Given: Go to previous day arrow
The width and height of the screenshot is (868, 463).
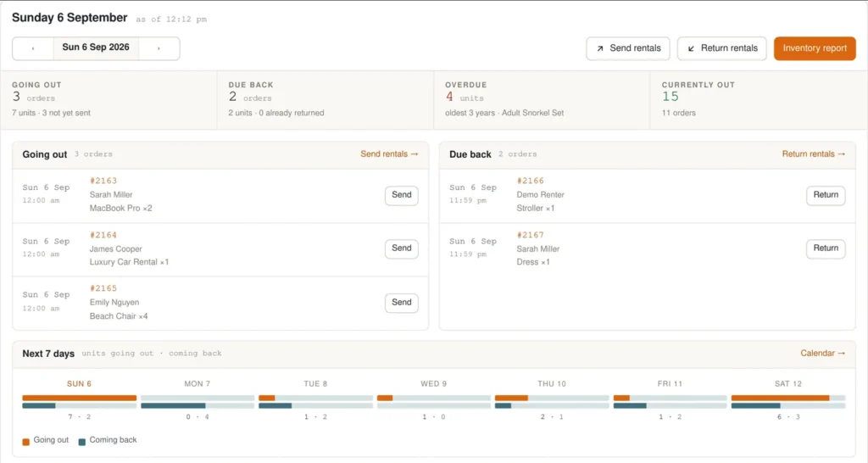Looking at the screenshot, I should click(33, 48).
